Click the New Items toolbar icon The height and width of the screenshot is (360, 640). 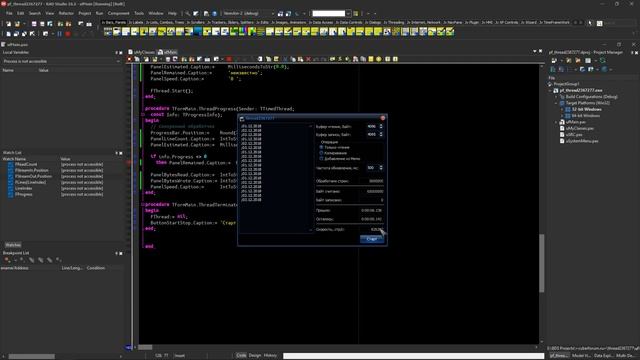[9, 24]
